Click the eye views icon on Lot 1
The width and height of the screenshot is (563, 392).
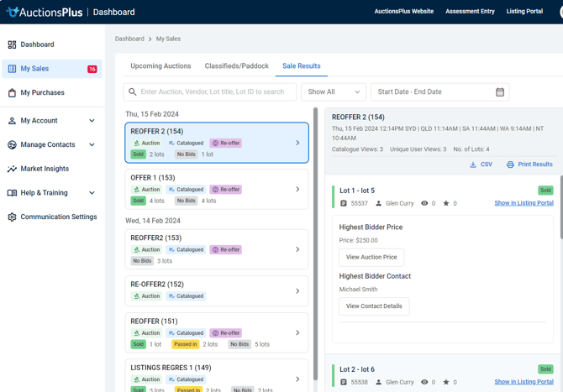pyautogui.click(x=424, y=203)
